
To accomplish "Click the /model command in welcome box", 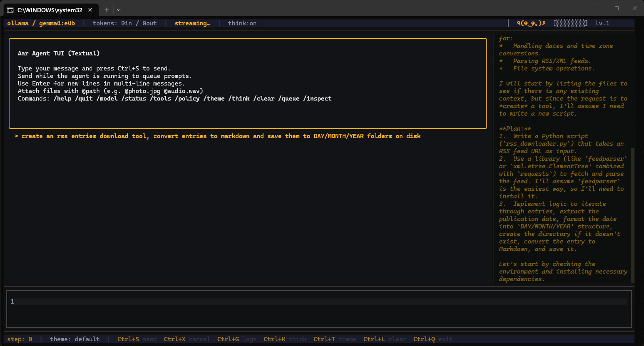I will (107, 99).
